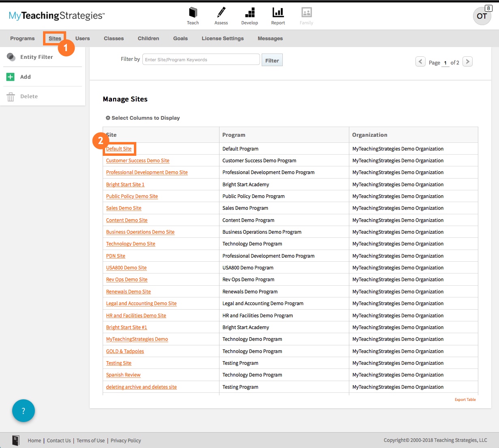Open the Default Site link
The width and height of the screenshot is (499, 448).
click(119, 149)
